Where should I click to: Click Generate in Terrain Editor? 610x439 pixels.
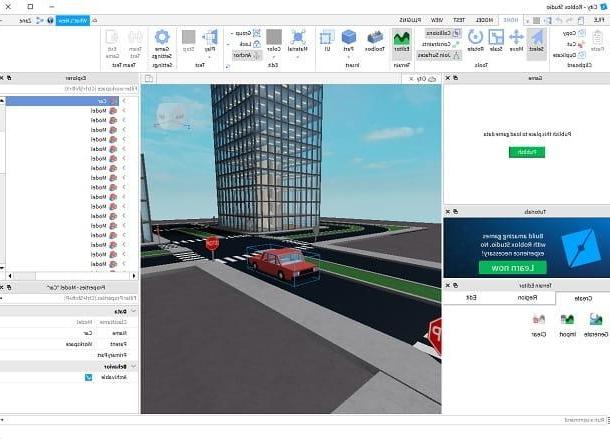pyautogui.click(x=596, y=325)
